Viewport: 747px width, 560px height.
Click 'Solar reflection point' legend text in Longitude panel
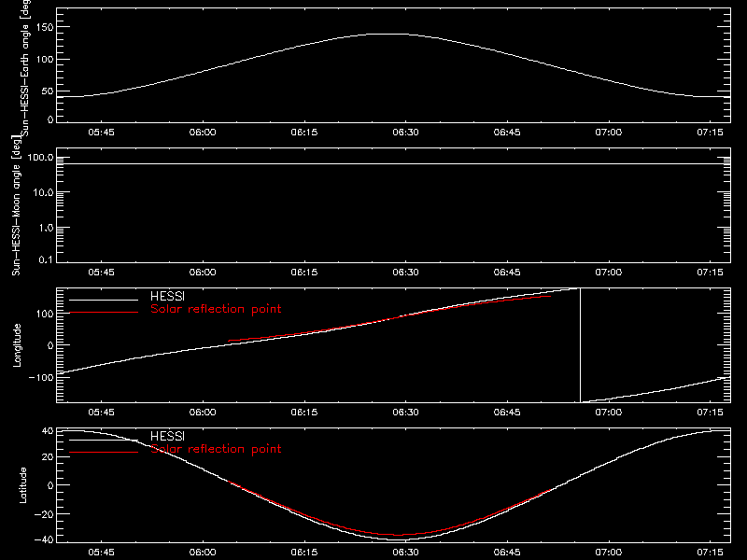(x=216, y=309)
